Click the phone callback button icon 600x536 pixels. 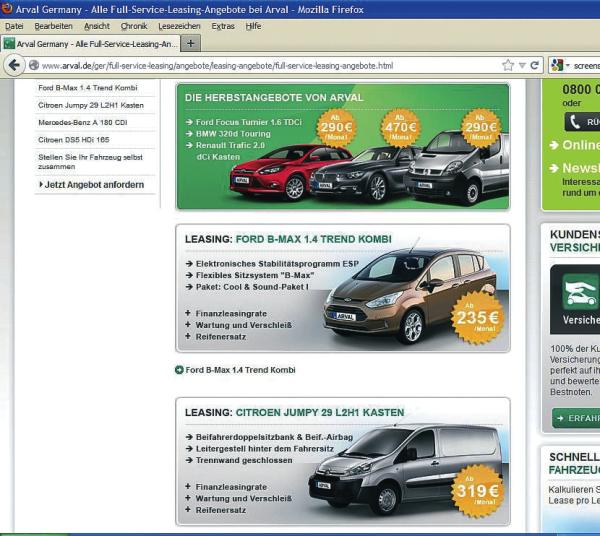[575, 122]
